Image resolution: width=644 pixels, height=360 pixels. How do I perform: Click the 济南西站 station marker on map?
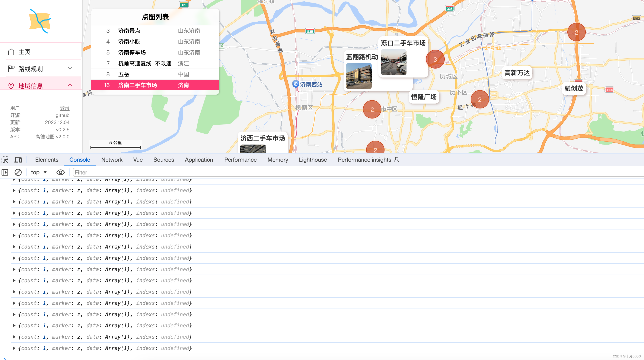296,85
